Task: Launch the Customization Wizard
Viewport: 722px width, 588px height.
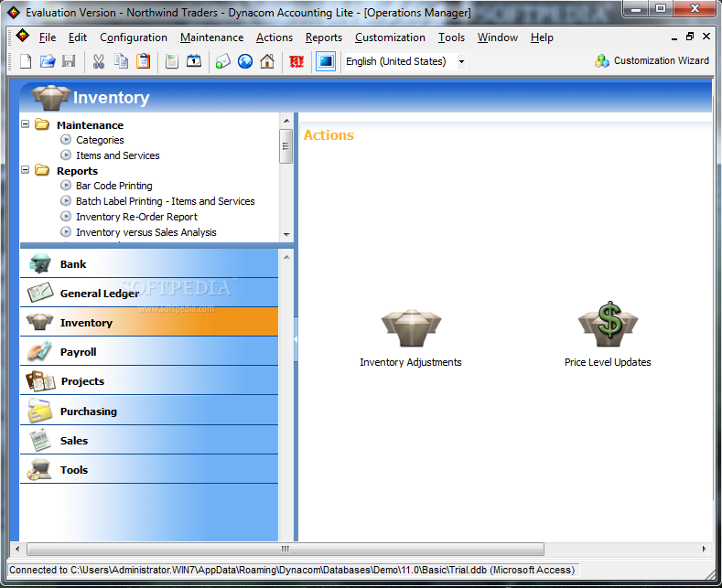Action: (x=652, y=60)
